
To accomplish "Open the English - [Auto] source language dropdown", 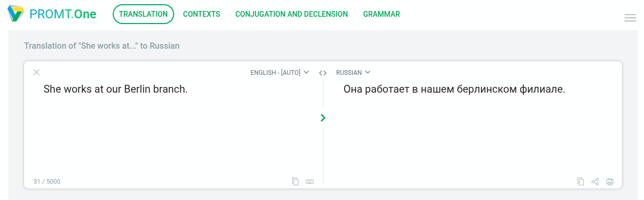I will click(x=280, y=73).
